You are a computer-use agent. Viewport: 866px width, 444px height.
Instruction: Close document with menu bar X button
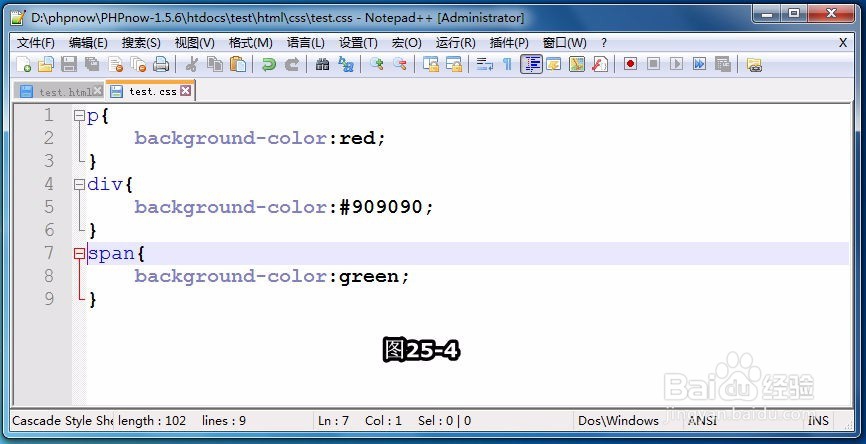pyautogui.click(x=843, y=43)
